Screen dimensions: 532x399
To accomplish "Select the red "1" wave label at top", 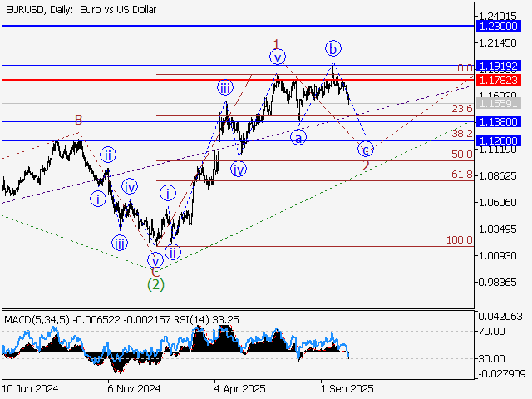I will (277, 43).
